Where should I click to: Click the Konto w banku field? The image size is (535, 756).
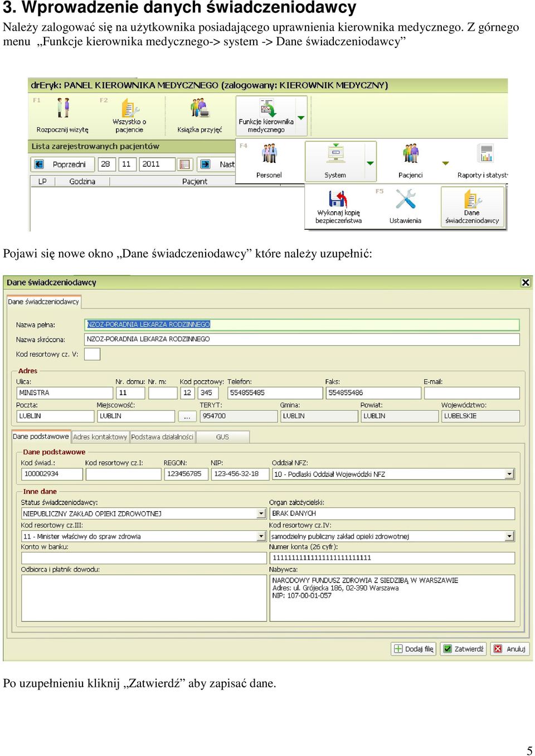(x=144, y=558)
